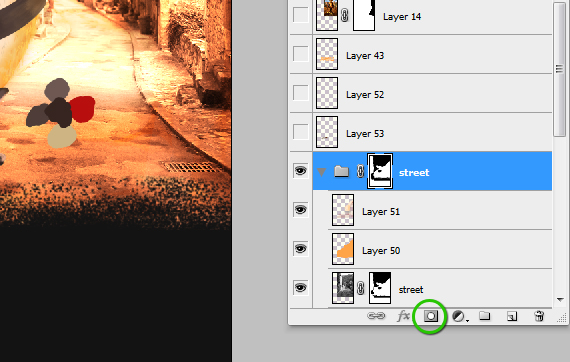Screen dimensions: 570x362
Task: Click the street group mask link icon
Action: (360, 171)
